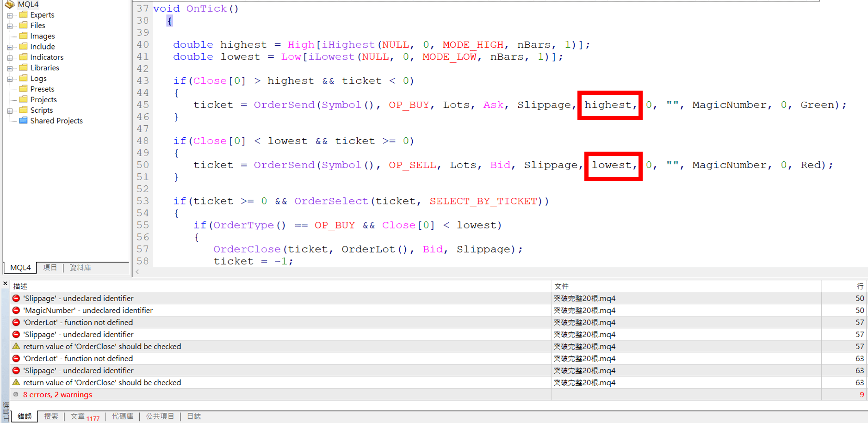Click the Images folder icon
Viewport: 868px width, 423px height.
click(24, 36)
